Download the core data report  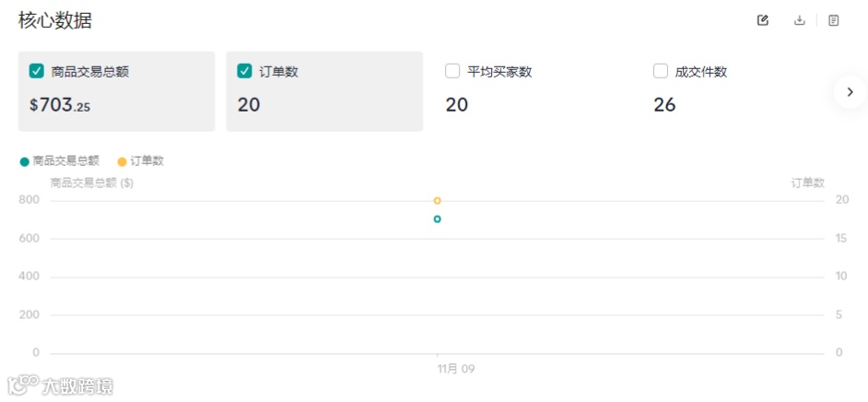(800, 20)
